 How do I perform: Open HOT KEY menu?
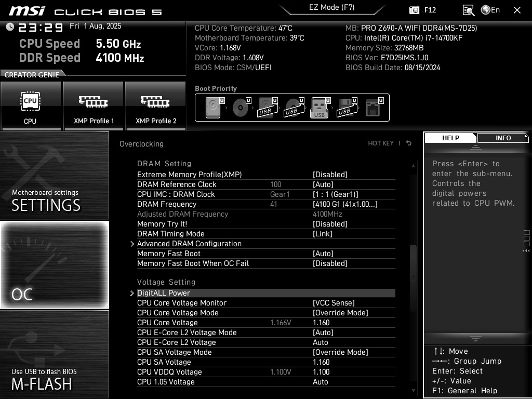click(x=381, y=143)
